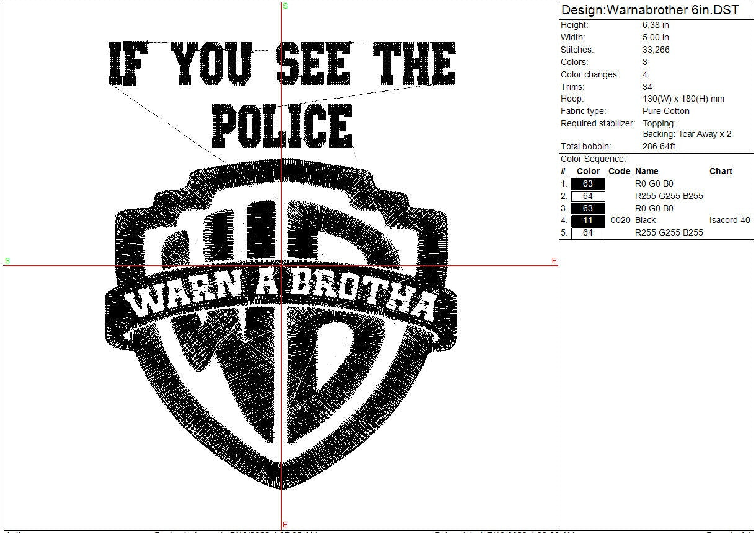
Task: Select the black swatch 63 in row 3
Action: [587, 208]
